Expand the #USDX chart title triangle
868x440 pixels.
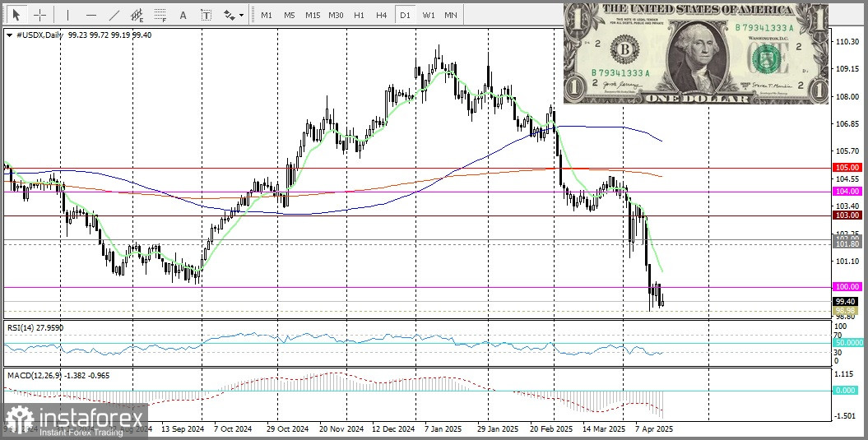[x=9, y=35]
